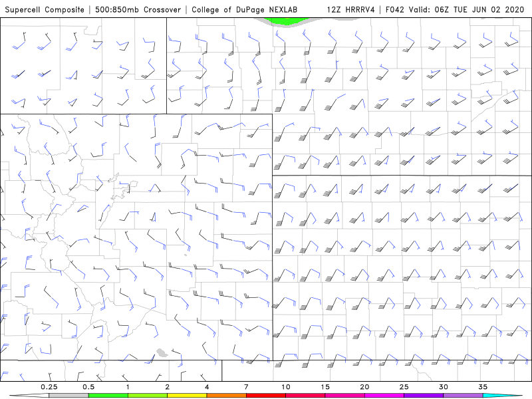Click the purple 25-30 color bar segment
The width and height of the screenshot is (532, 399).
(424, 396)
